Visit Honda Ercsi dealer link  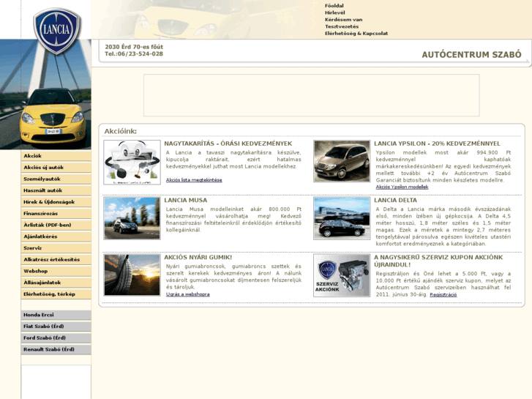click(56, 315)
